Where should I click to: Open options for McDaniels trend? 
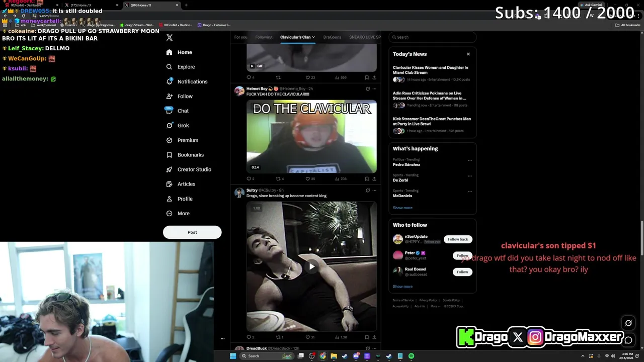click(x=470, y=192)
